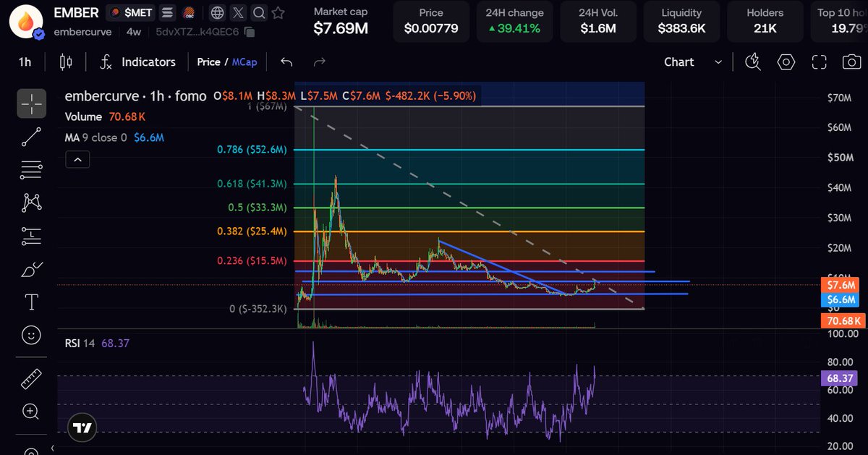Open chart settings hexagon icon
Viewport: 868px width, 455px height.
click(x=786, y=62)
